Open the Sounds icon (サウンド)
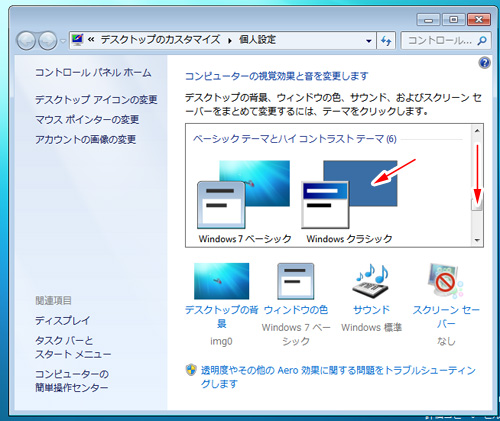The width and height of the screenshot is (500, 421). coord(371,281)
